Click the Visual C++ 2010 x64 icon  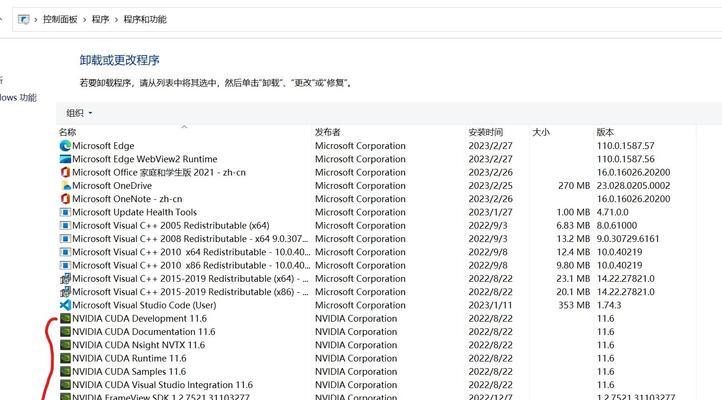coord(65,252)
